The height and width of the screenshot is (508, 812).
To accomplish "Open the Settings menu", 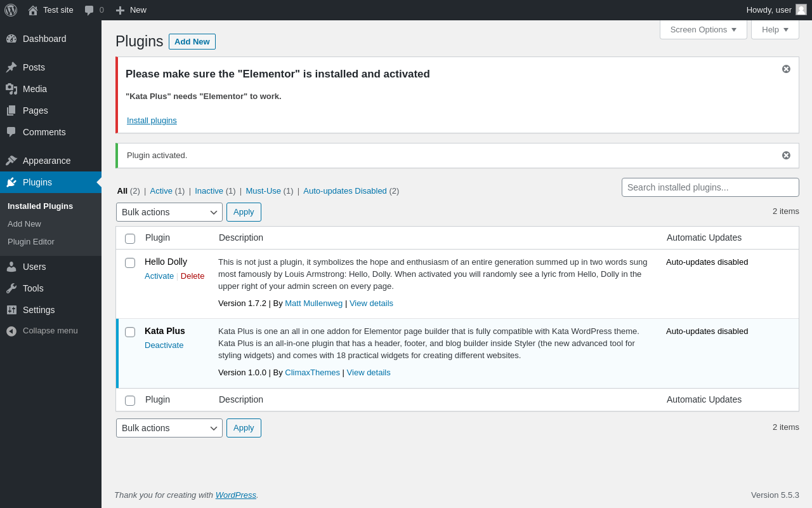I will [51, 310].
